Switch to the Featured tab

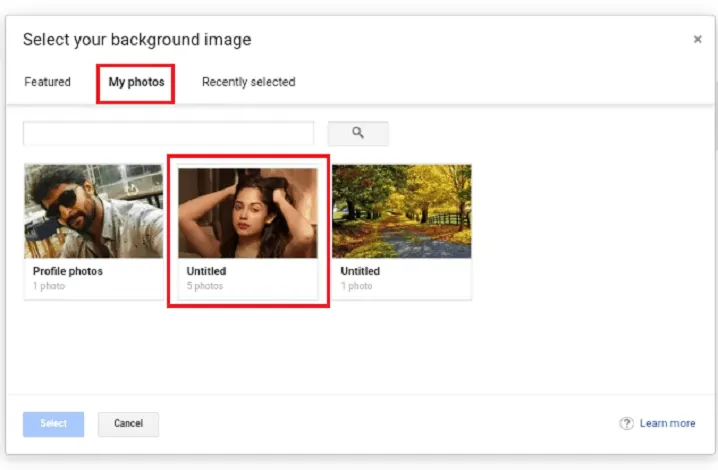(x=48, y=82)
